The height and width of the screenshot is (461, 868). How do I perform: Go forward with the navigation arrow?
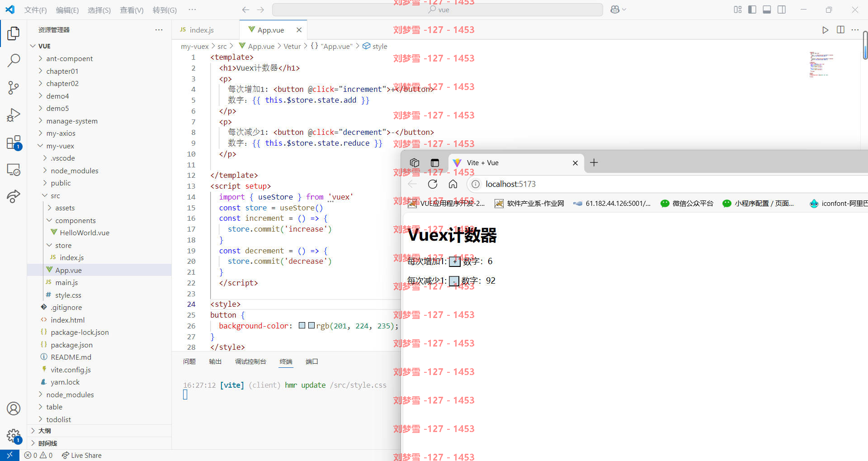(x=260, y=10)
